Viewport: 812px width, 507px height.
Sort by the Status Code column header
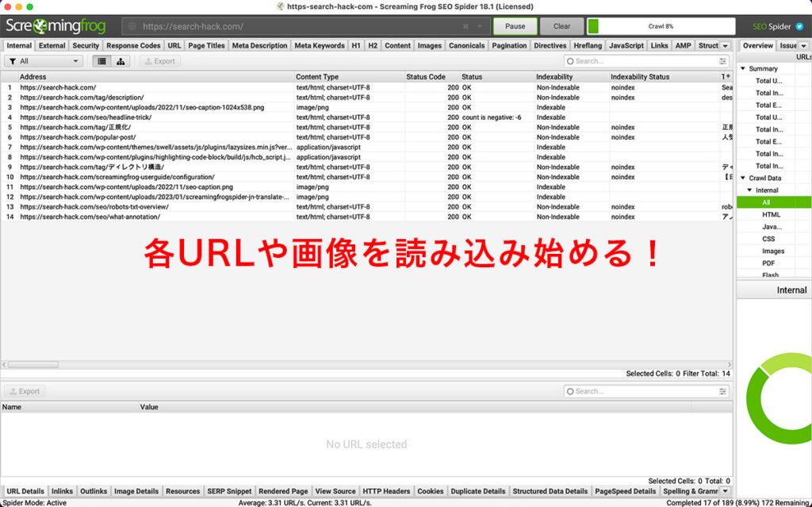pyautogui.click(x=432, y=77)
